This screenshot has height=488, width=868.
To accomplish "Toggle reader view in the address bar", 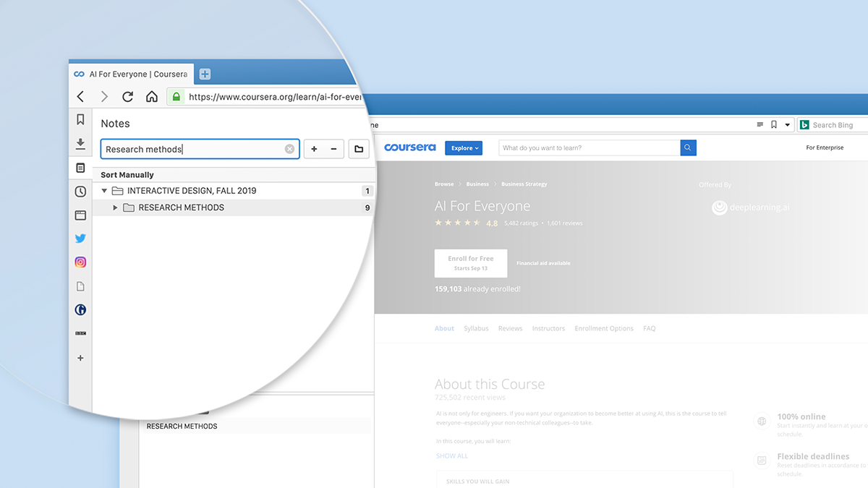I will click(759, 124).
